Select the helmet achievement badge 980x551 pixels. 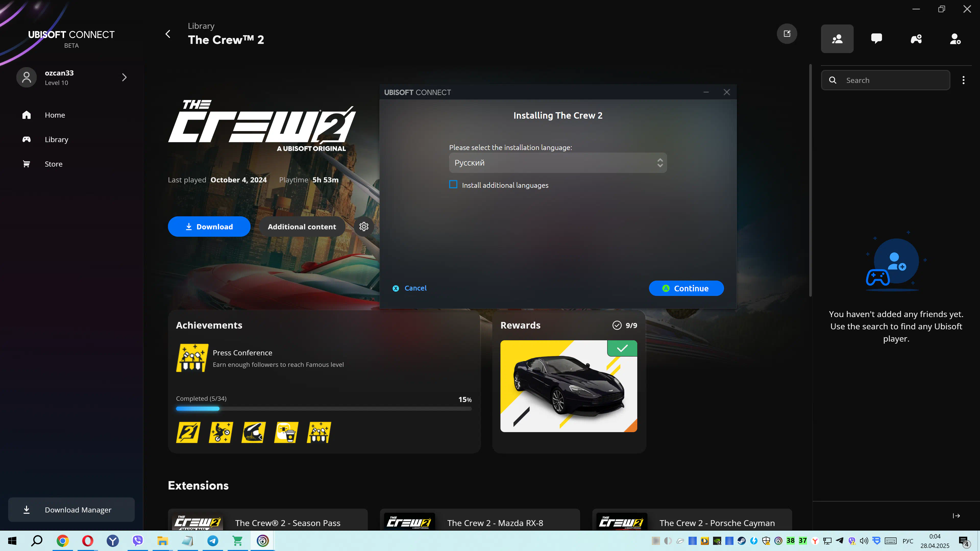pos(253,432)
